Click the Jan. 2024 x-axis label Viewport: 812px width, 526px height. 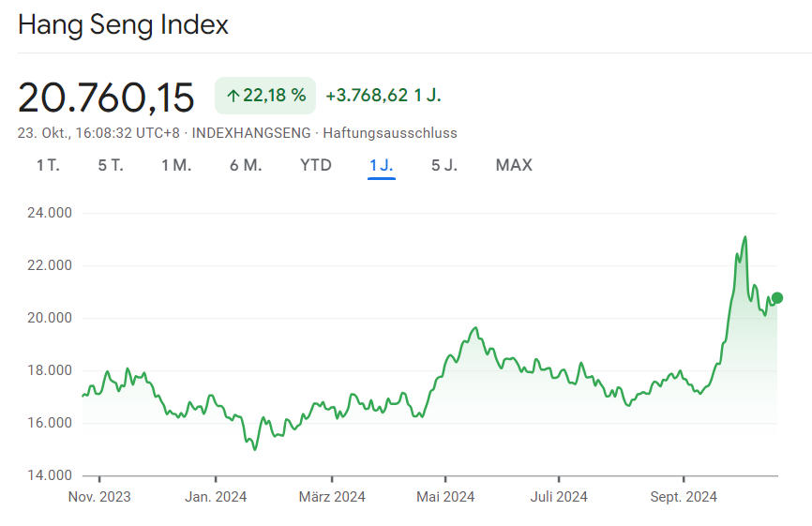pyautogui.click(x=216, y=497)
